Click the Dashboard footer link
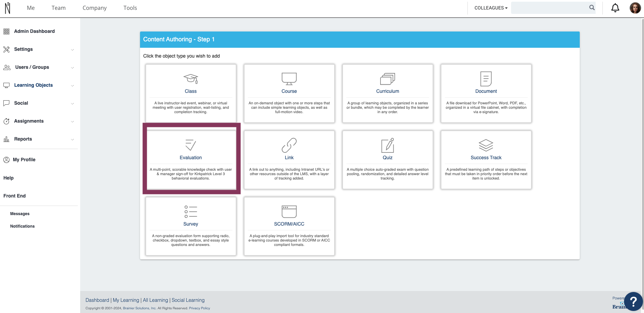 click(x=97, y=300)
